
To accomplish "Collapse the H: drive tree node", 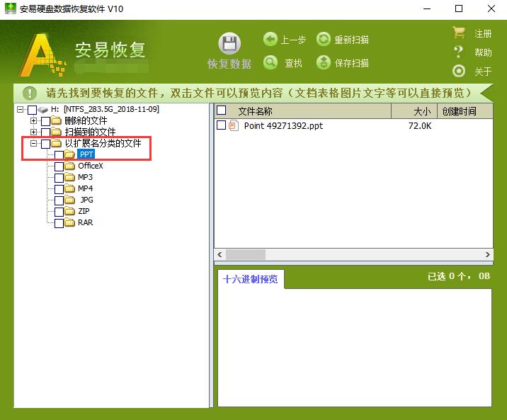I will coord(20,110).
